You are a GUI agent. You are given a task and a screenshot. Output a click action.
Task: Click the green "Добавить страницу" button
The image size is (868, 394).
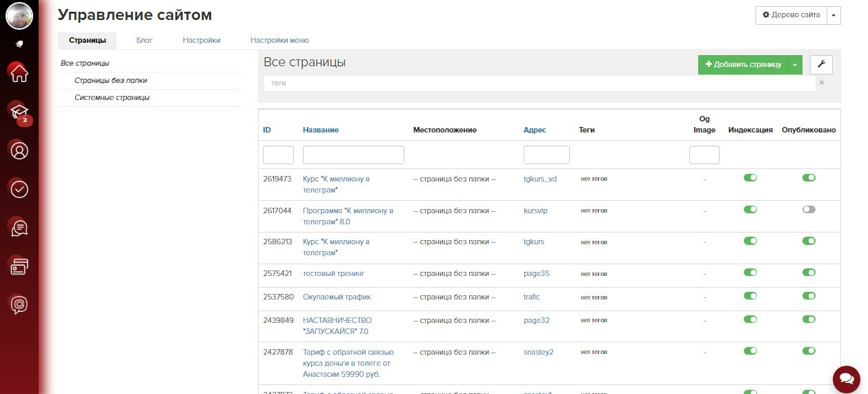[x=742, y=65]
